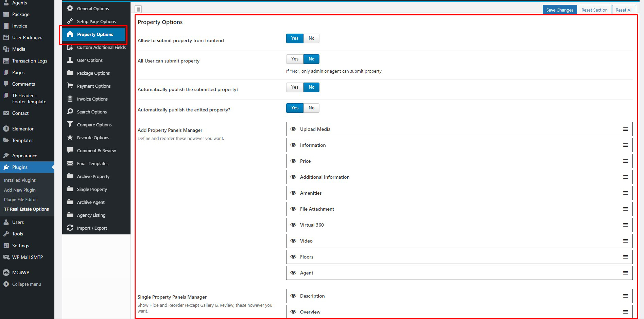Click the gear icon beside General Options
This screenshot has height=319, width=644.
click(70, 8)
